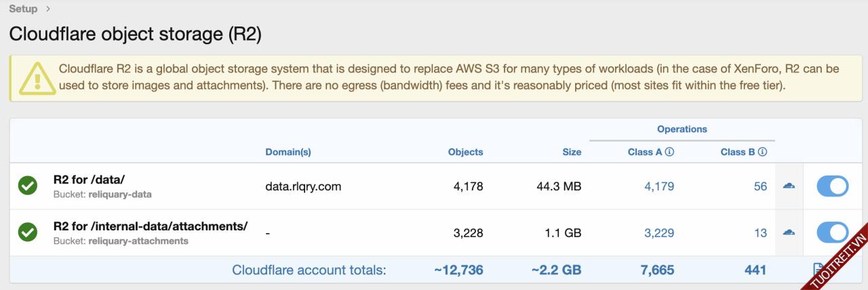Screen dimensions: 868x290
Task: Click the document icon in totals row
Action: click(818, 270)
